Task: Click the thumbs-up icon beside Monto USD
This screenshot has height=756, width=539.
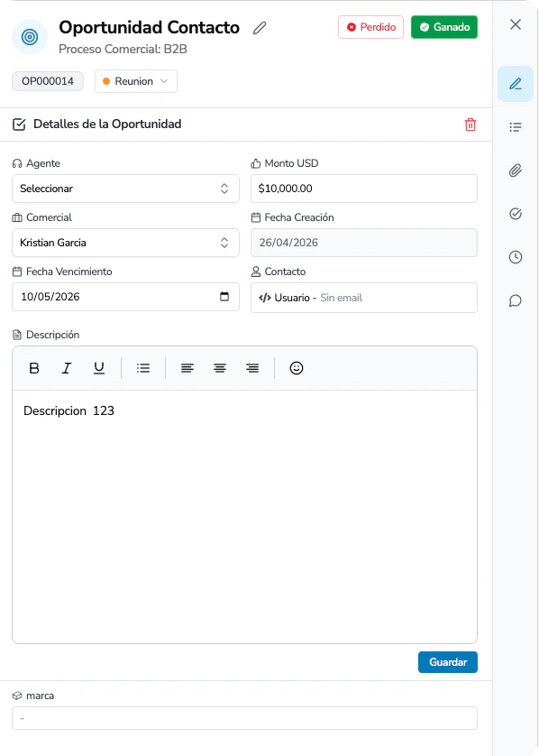Action: (x=256, y=163)
